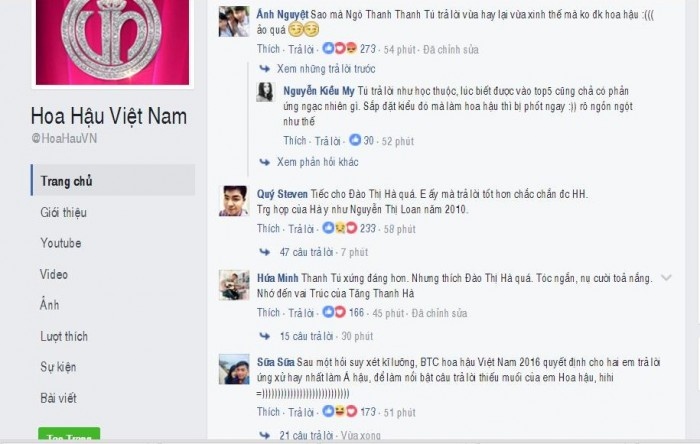Expand 'Xem những trả lời trước' replies
Screen dimensions: 700x444
coord(326,69)
